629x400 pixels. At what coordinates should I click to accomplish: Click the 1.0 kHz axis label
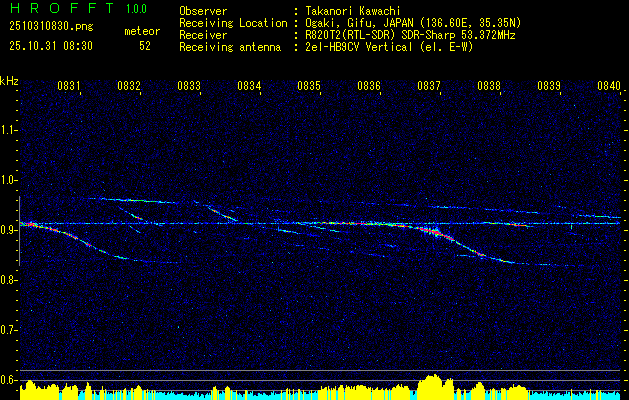[8, 180]
